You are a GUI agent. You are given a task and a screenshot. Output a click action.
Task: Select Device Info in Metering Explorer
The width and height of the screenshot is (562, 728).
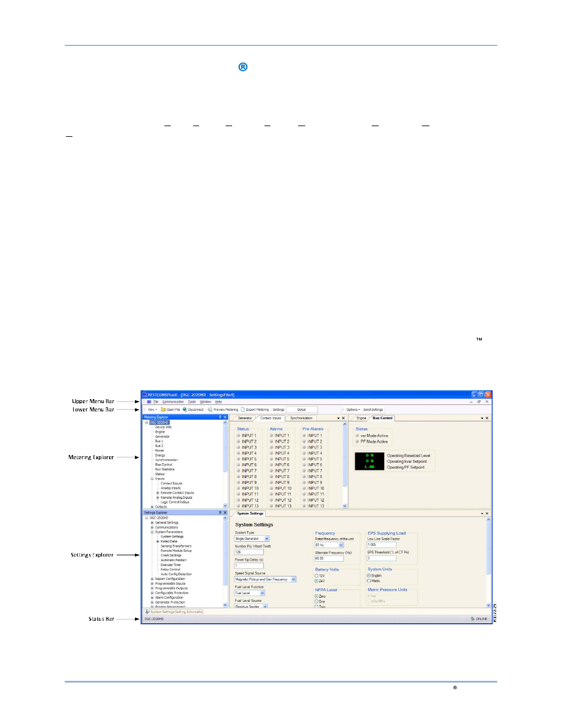tap(163, 427)
